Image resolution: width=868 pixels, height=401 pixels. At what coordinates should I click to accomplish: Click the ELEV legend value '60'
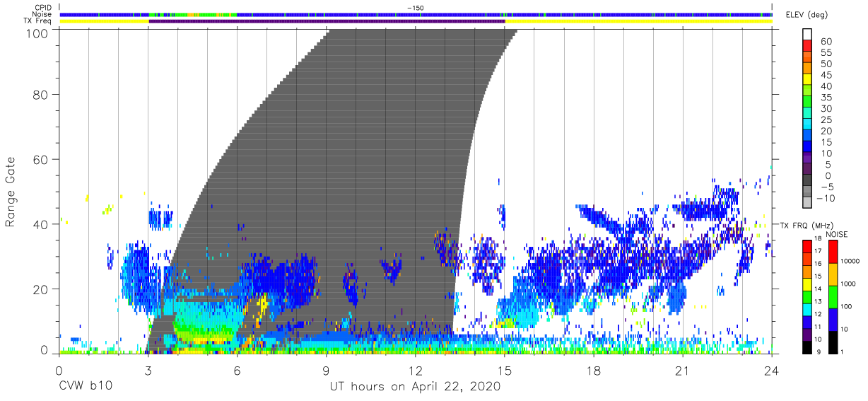click(x=826, y=42)
